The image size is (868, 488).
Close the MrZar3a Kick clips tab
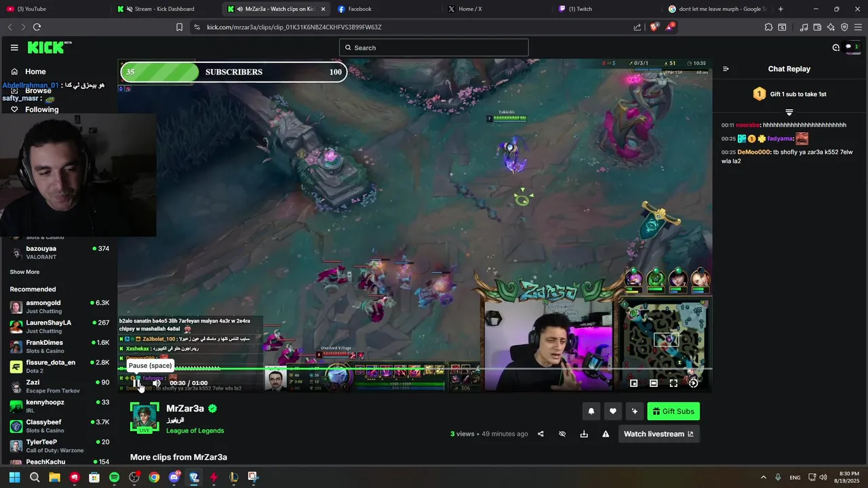[x=323, y=9]
